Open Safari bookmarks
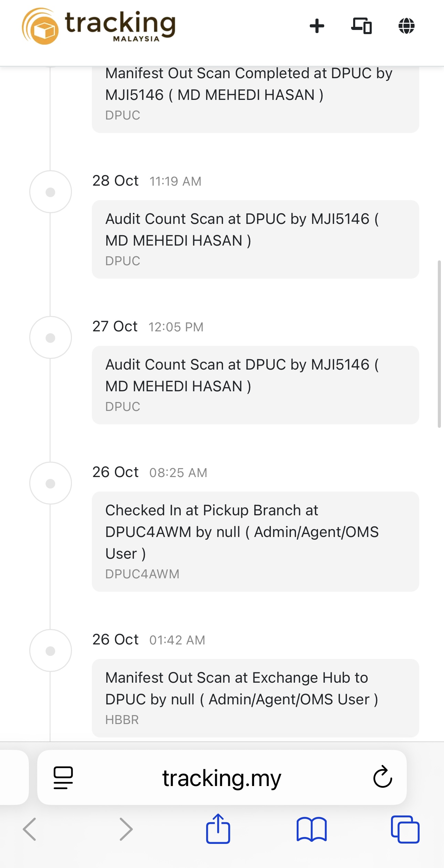This screenshot has height=868, width=444. click(x=311, y=829)
